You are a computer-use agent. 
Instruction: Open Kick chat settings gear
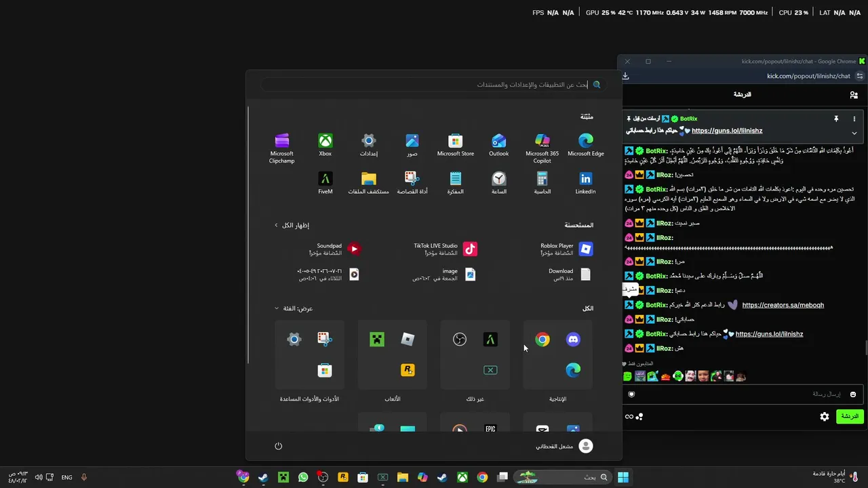825,417
